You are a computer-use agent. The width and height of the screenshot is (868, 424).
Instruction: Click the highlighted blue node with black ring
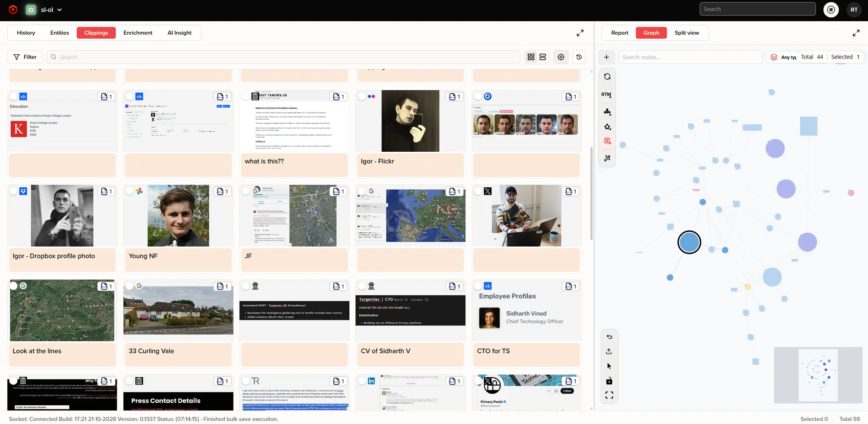[689, 242]
